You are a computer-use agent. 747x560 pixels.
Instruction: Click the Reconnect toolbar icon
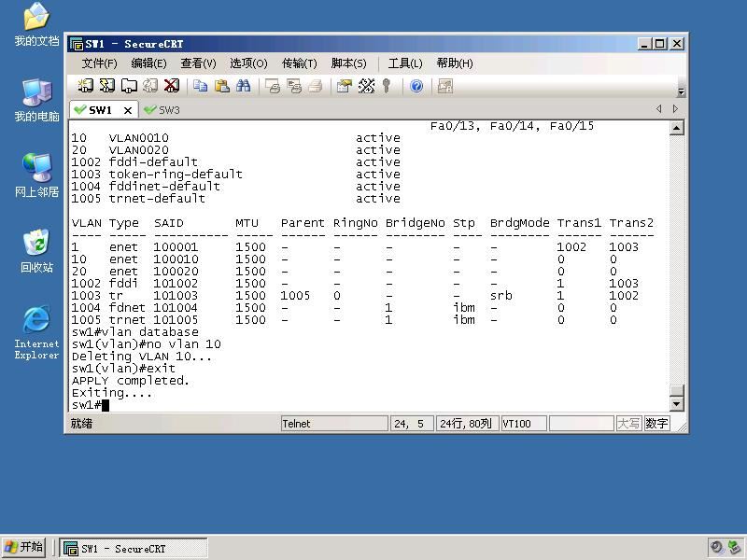coord(150,86)
